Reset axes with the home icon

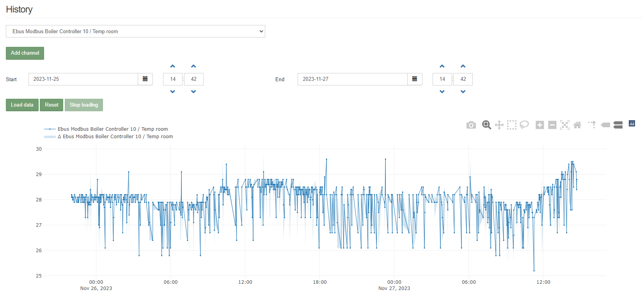(x=577, y=125)
